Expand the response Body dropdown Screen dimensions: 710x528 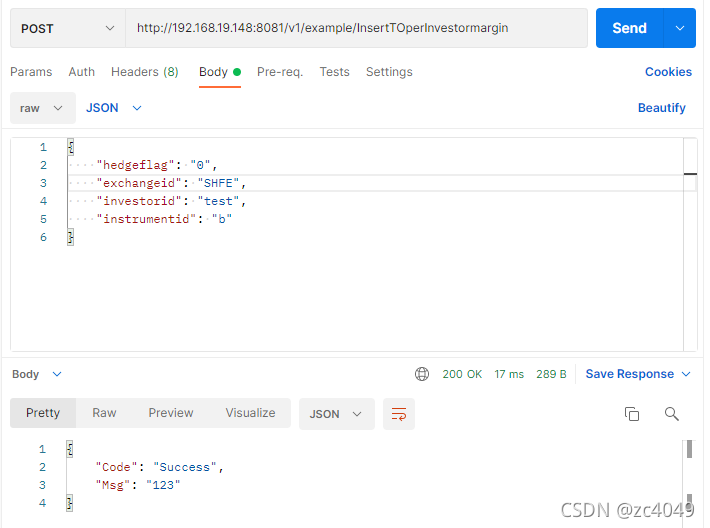click(x=37, y=374)
